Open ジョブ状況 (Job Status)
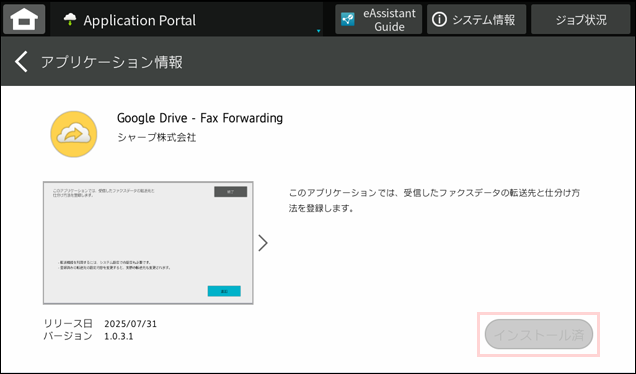 point(580,19)
